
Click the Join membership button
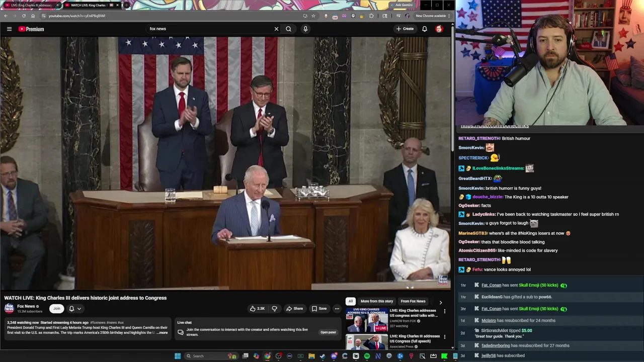pyautogui.click(x=57, y=309)
